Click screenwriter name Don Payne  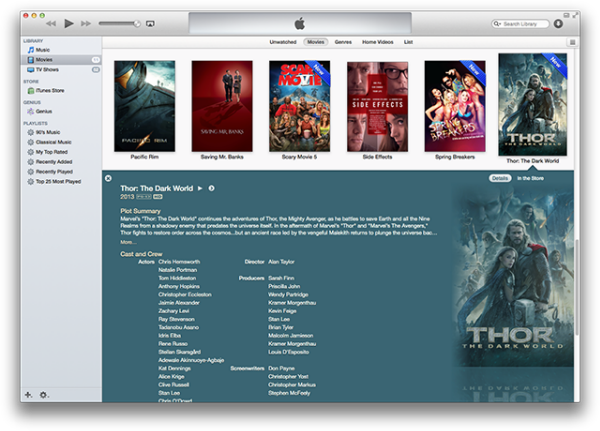pyautogui.click(x=281, y=368)
